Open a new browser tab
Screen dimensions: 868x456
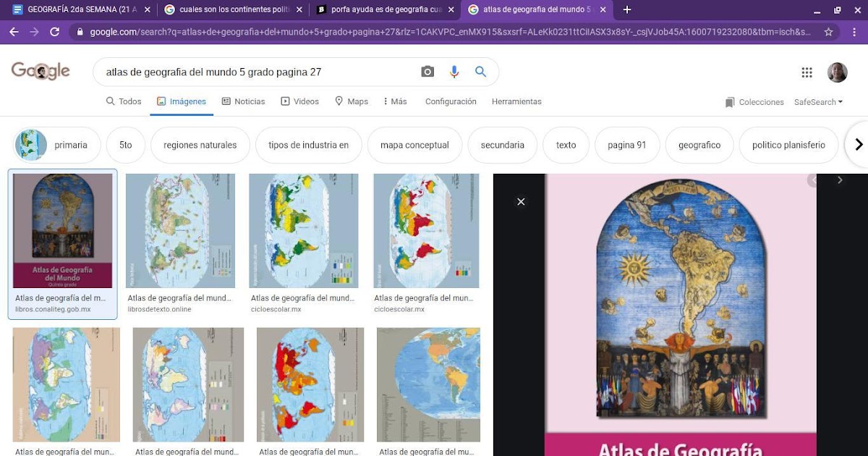(x=627, y=9)
